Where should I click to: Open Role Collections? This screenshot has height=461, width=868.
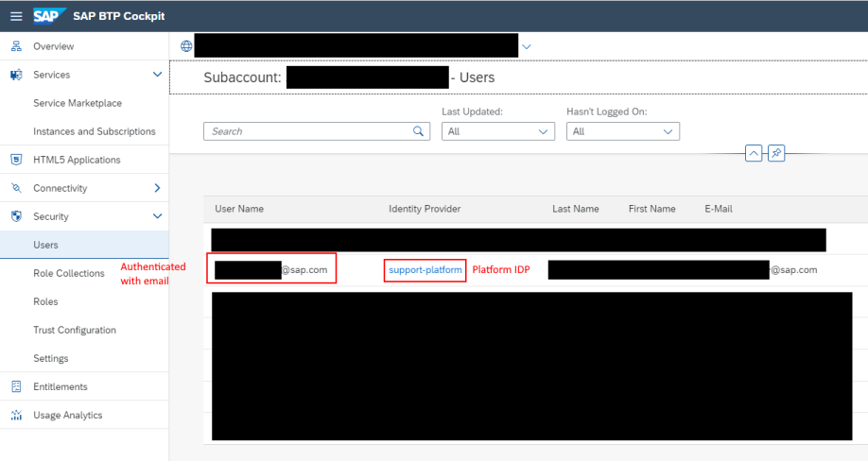click(69, 273)
